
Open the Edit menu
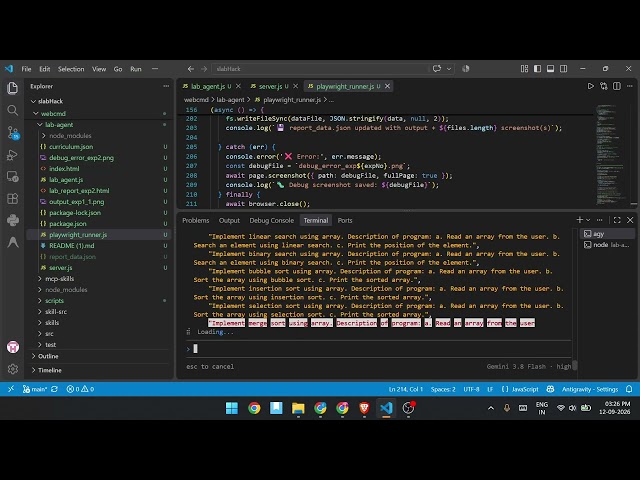[x=44, y=69]
